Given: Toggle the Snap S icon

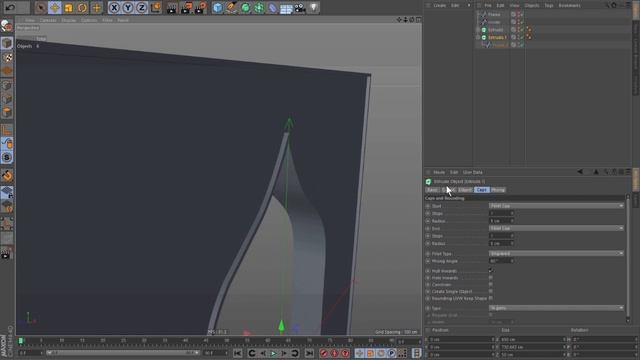Looking at the screenshot, I should [7, 158].
